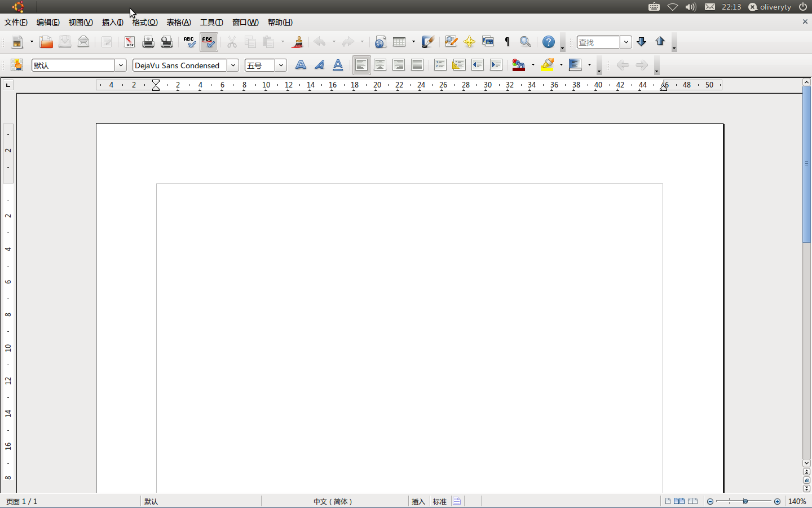Open the Gallery icon
Image resolution: width=812 pixels, height=508 pixels.
488,42
